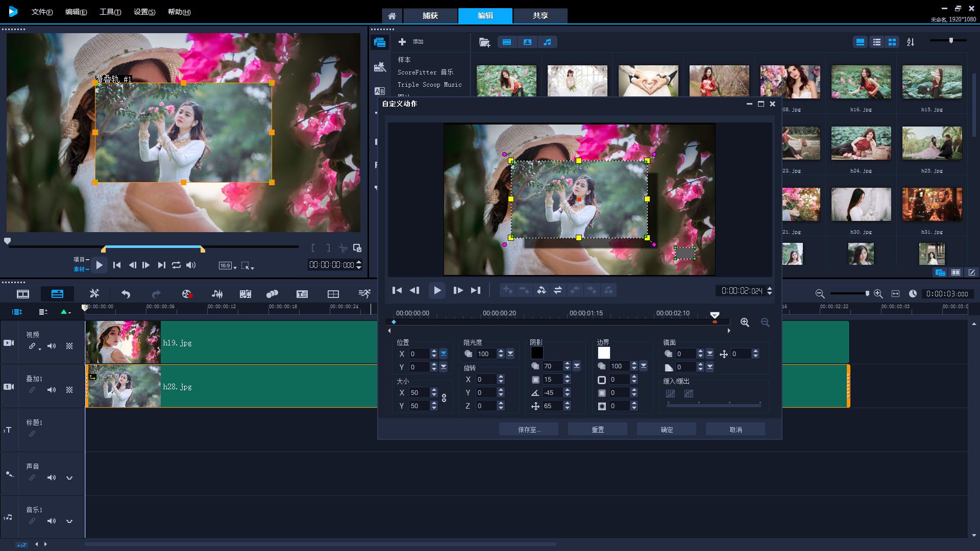
Task: Click the 确定 button
Action: click(x=666, y=430)
